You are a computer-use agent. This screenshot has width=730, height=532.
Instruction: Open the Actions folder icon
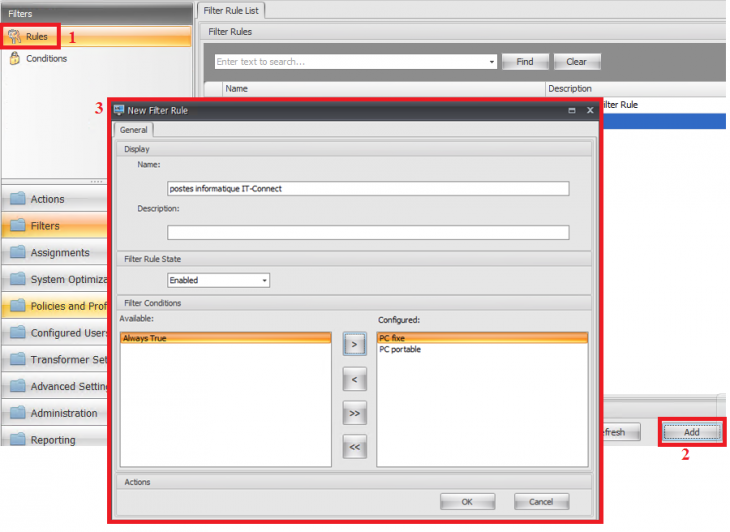(18, 199)
